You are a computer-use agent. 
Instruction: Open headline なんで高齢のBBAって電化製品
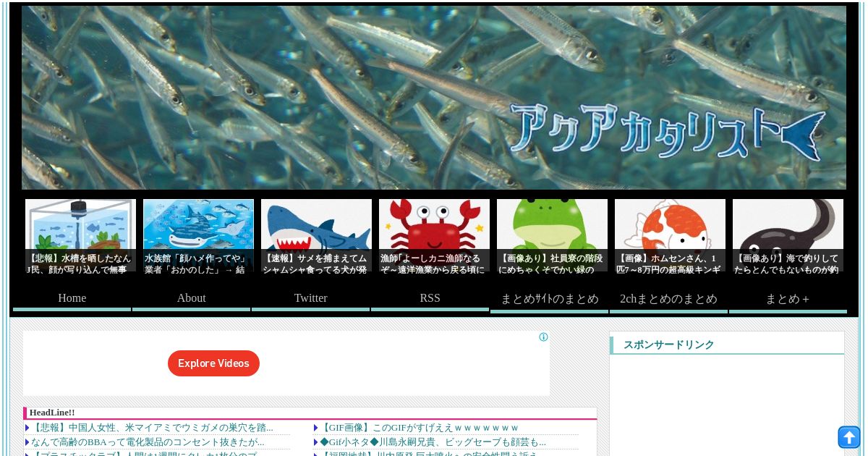[148, 442]
